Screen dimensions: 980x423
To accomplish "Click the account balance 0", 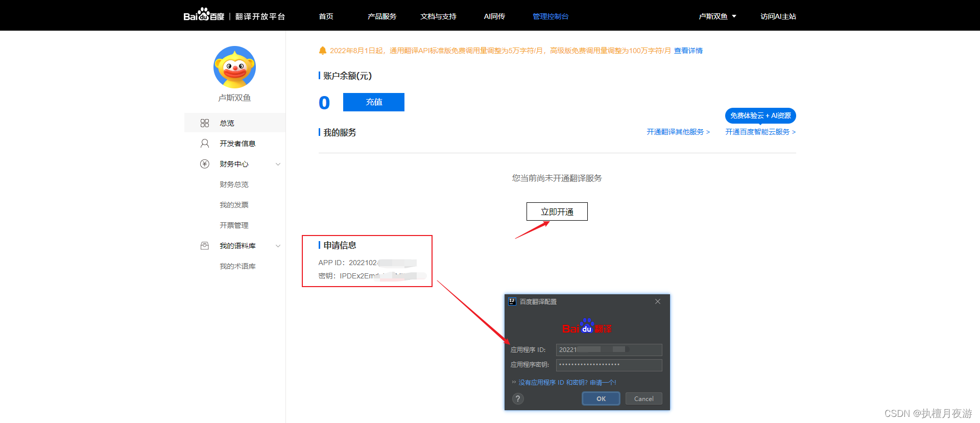I will tap(324, 103).
